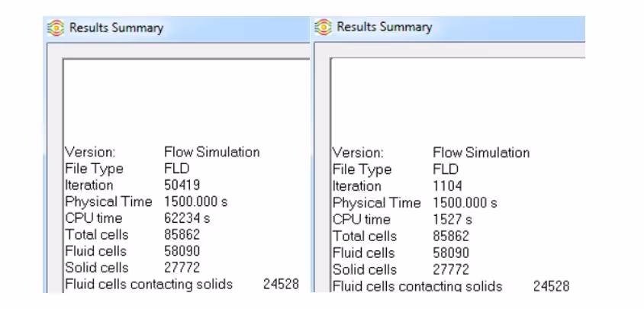The height and width of the screenshot is (309, 644).
Task: Click Solid cells label in left window
Action: point(96,268)
